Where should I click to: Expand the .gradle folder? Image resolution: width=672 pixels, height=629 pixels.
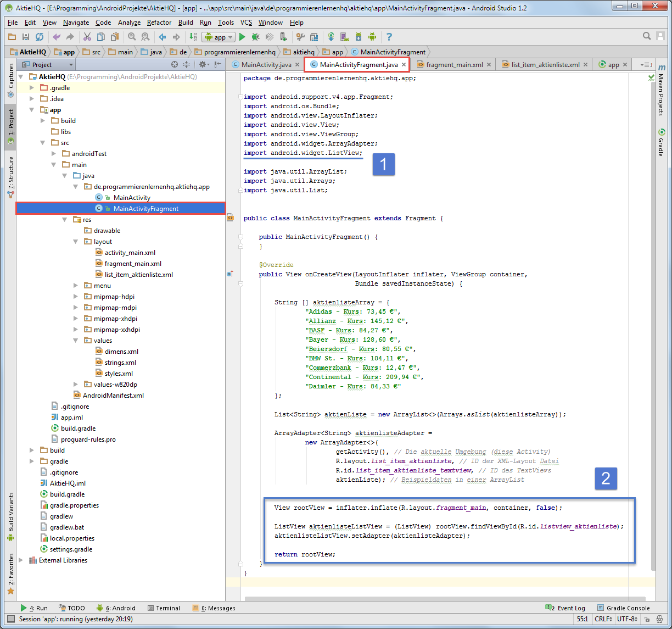(x=32, y=88)
